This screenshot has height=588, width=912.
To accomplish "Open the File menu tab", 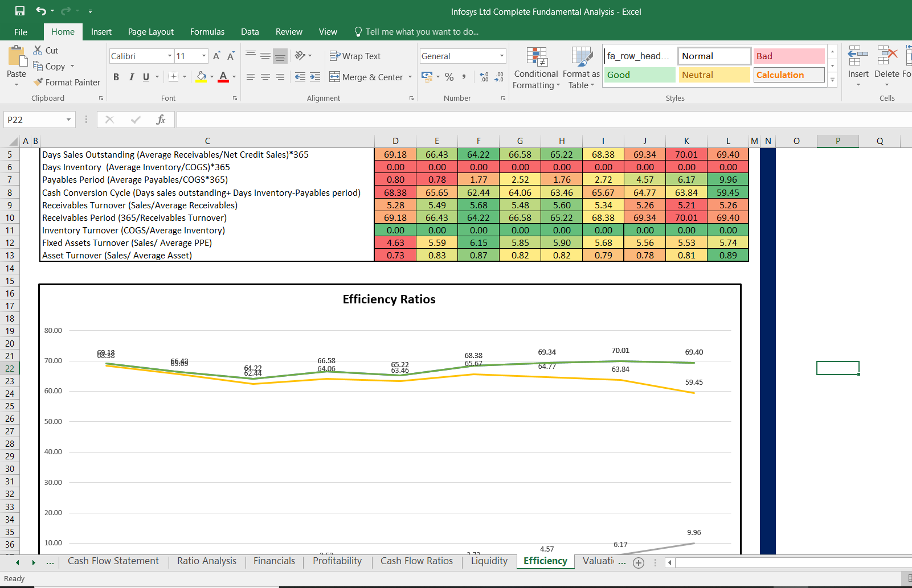I will pyautogui.click(x=21, y=32).
